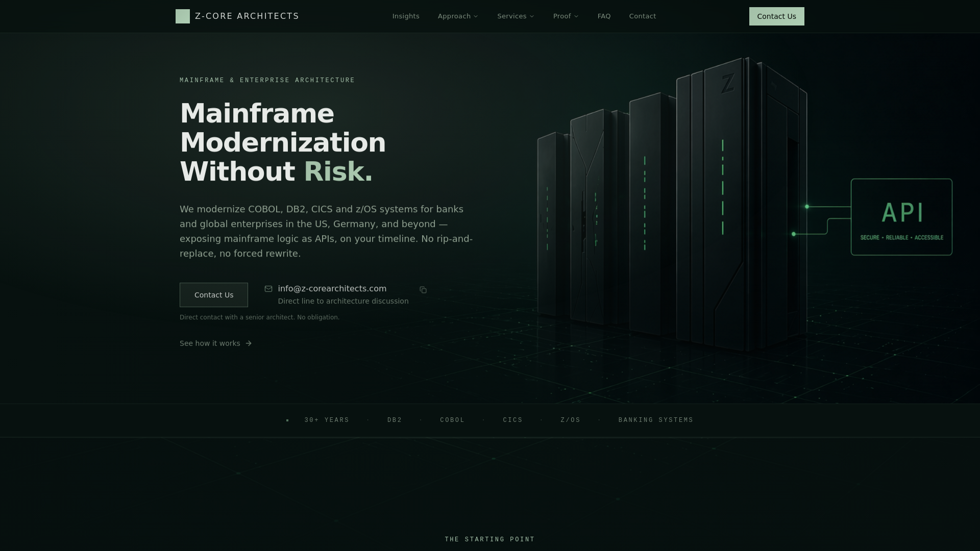Screen dimensions: 980x551
Task: Click the DB2 ticker text
Action: point(395,420)
